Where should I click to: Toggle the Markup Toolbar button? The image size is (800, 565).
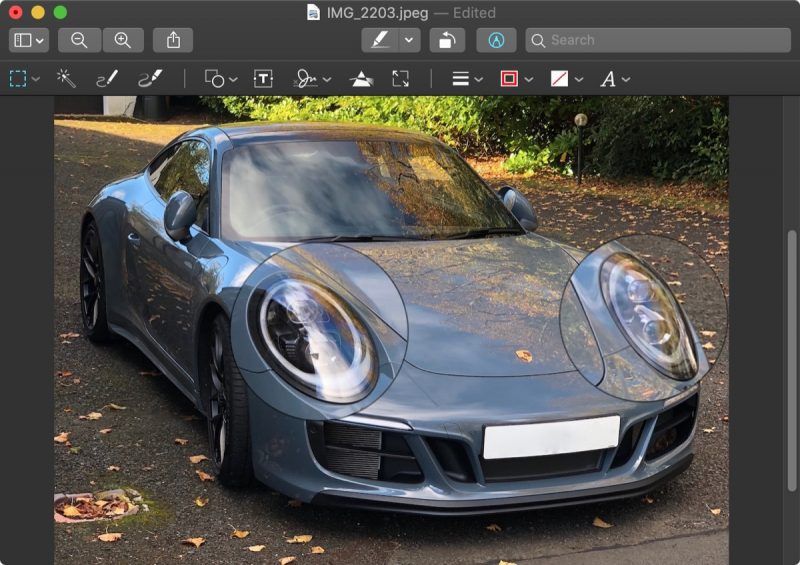[496, 40]
